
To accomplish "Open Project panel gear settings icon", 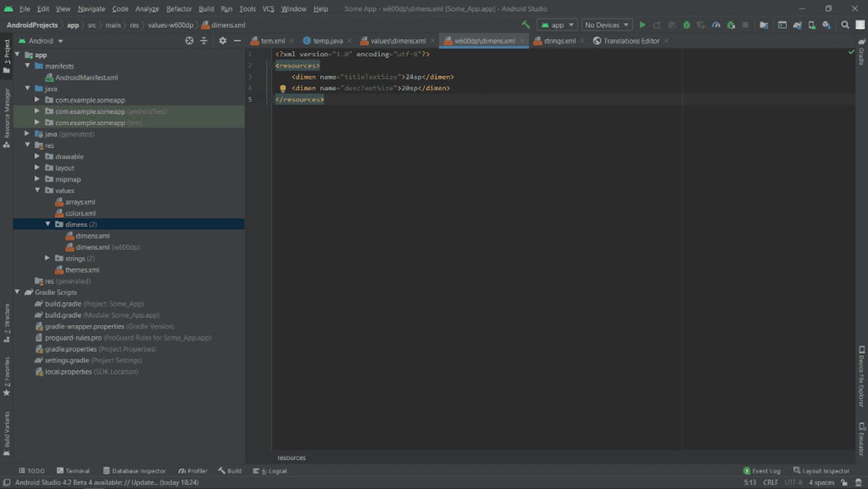I will pyautogui.click(x=223, y=41).
